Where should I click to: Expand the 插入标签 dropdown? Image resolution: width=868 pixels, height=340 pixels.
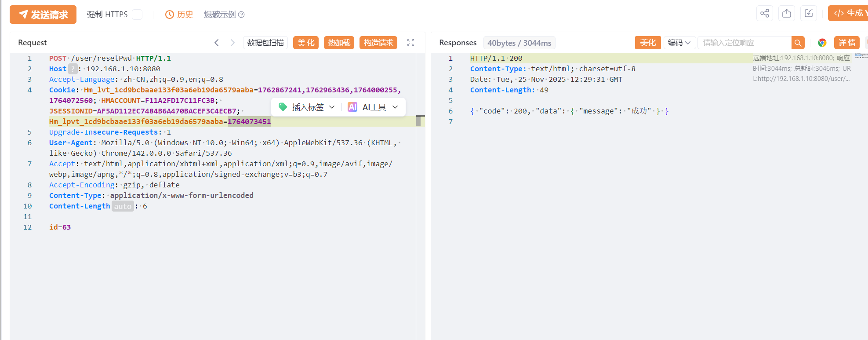click(308, 107)
